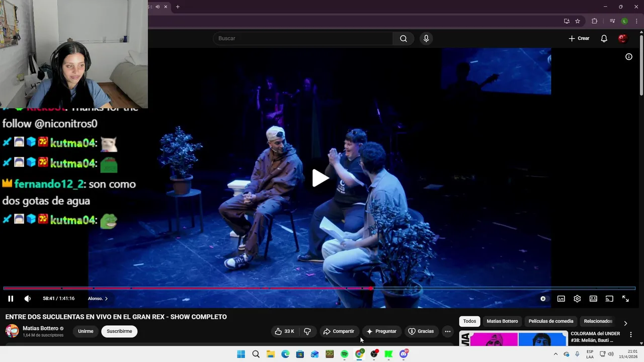
Task: Open COLORAMA del UNDER video options menu
Action: [631, 335]
